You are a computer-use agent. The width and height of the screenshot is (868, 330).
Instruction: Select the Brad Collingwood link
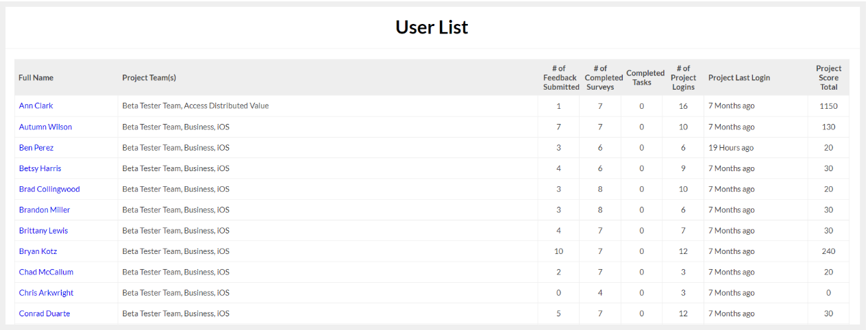pos(49,189)
